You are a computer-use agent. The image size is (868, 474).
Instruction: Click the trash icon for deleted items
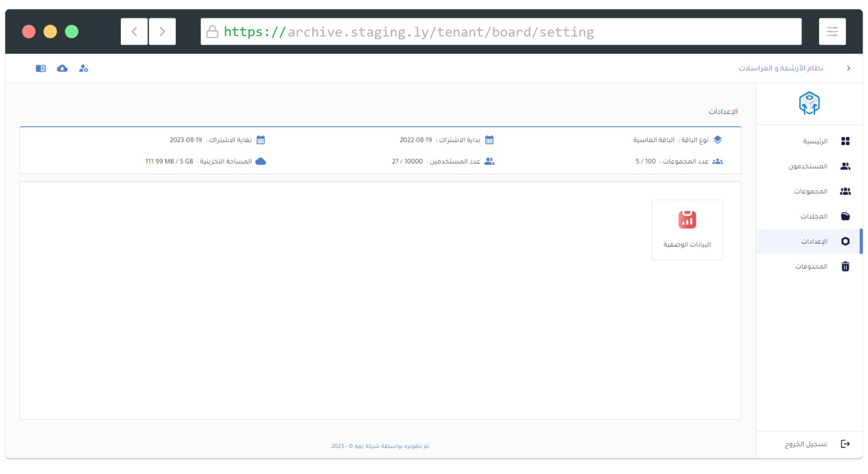(845, 266)
